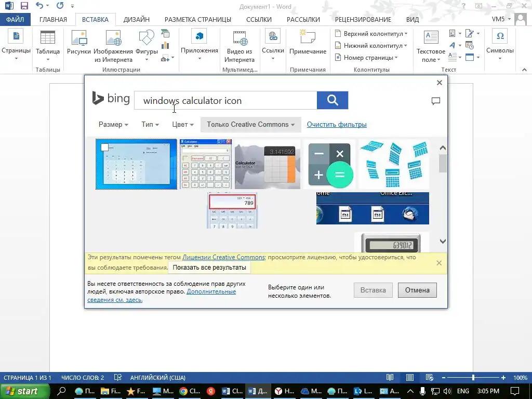
Task: Undo the last action
Action: [39, 5]
